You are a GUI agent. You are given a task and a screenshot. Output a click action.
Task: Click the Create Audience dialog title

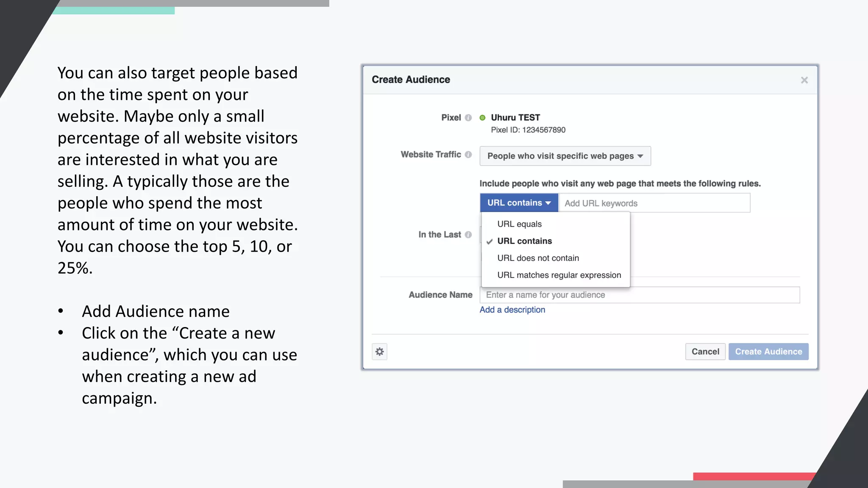coord(411,80)
